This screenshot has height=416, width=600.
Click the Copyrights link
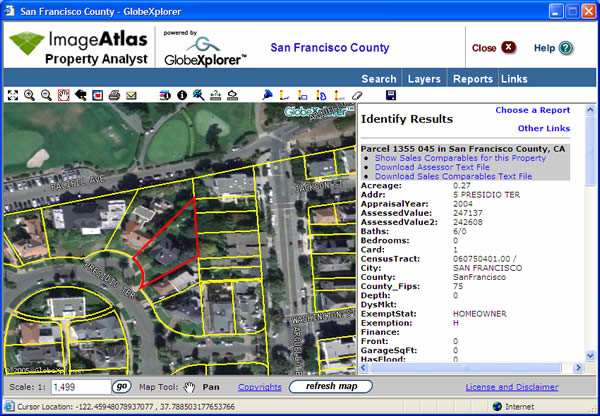coord(259,387)
